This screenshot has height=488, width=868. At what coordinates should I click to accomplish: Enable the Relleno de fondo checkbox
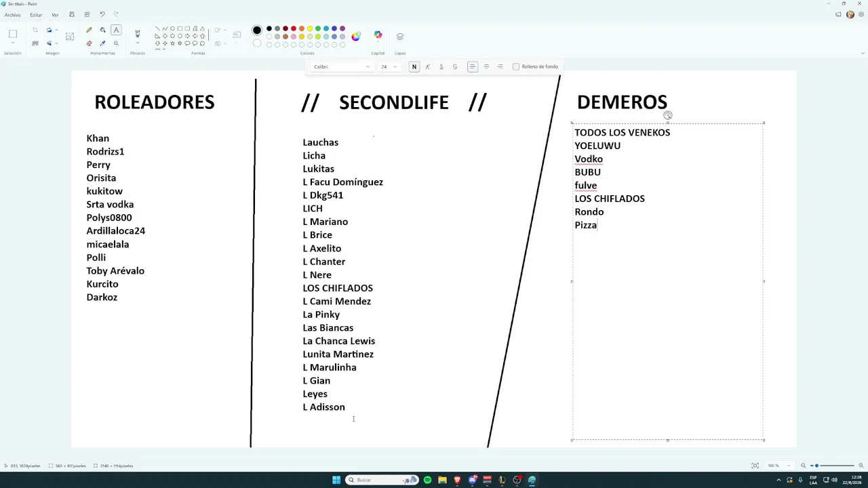516,66
